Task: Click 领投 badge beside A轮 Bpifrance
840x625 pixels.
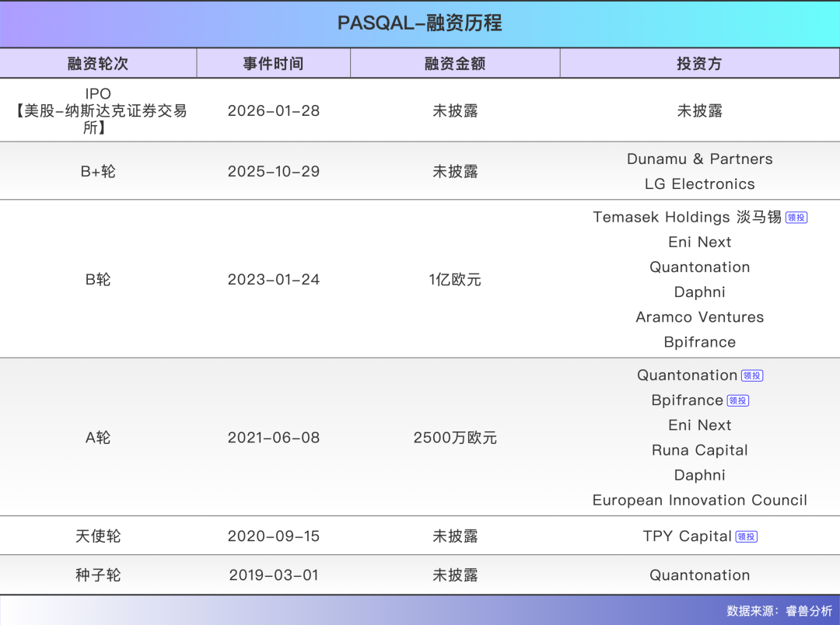Action: click(737, 400)
